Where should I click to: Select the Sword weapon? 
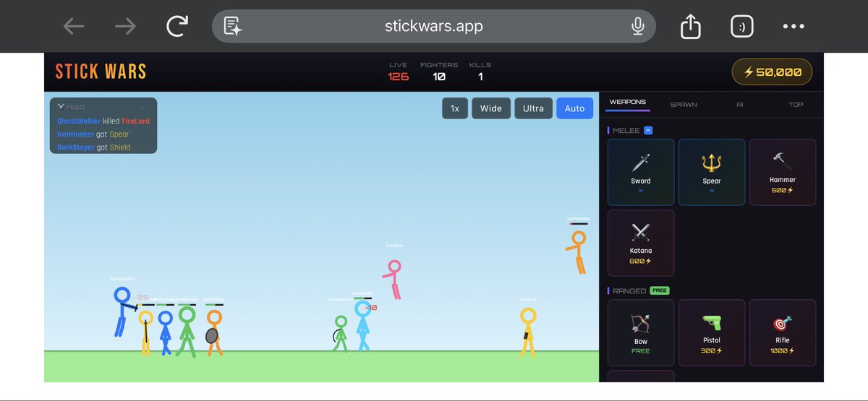[641, 172]
